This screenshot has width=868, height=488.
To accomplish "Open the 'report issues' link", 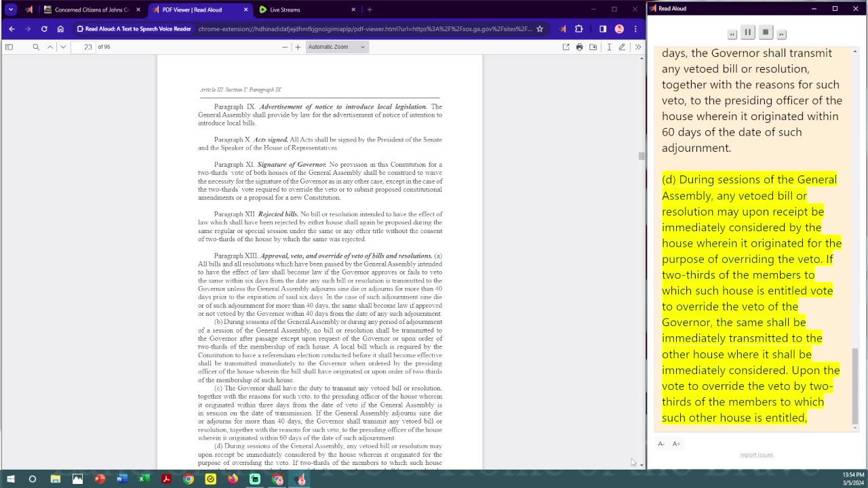I will (x=756, y=455).
